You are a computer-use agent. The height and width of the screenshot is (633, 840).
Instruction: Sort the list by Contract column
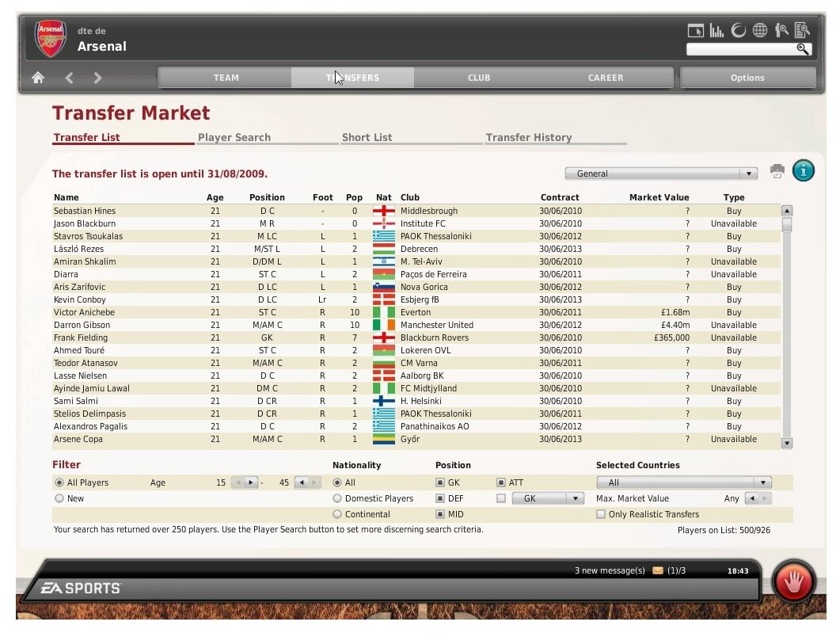coord(560,197)
